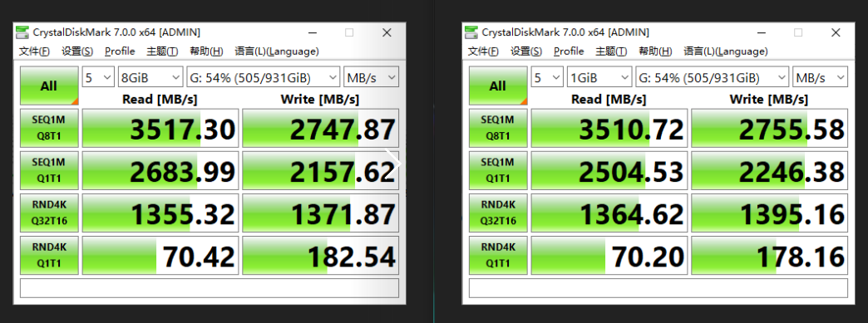
Task: Open test count dropdown in right window
Action: 547,77
